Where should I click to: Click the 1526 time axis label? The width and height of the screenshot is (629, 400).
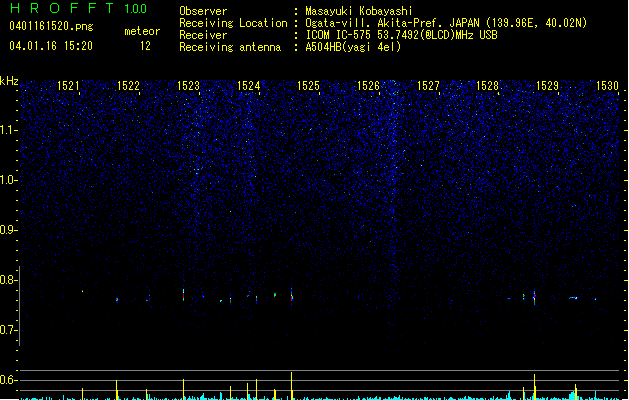(368, 86)
